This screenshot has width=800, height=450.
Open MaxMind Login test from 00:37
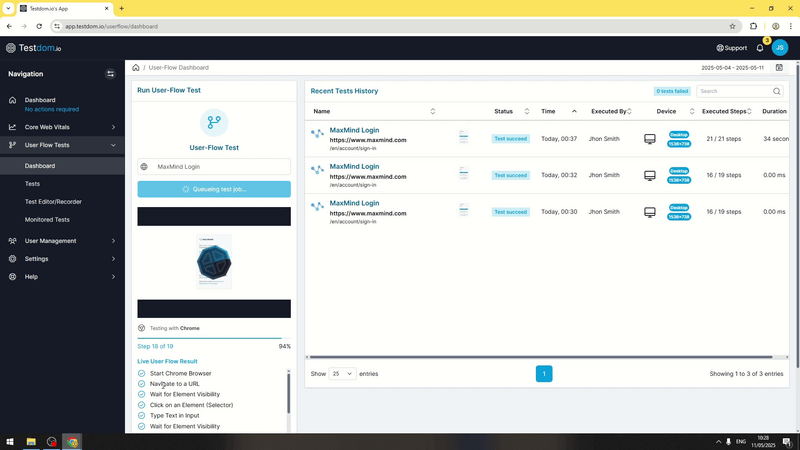tap(354, 130)
